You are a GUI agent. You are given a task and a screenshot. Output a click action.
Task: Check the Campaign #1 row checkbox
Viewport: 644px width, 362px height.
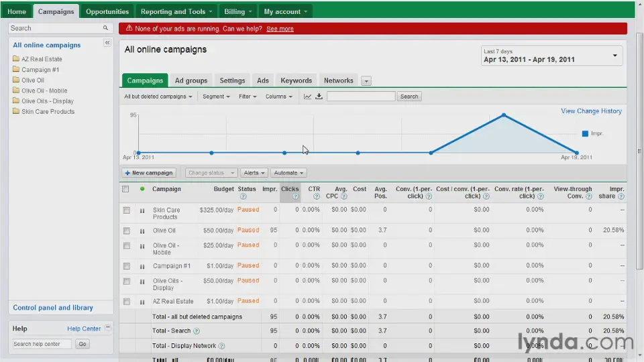pos(127,266)
